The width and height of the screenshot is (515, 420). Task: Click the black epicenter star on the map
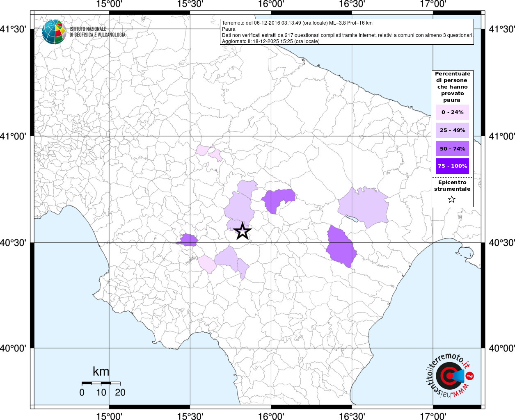click(x=243, y=232)
